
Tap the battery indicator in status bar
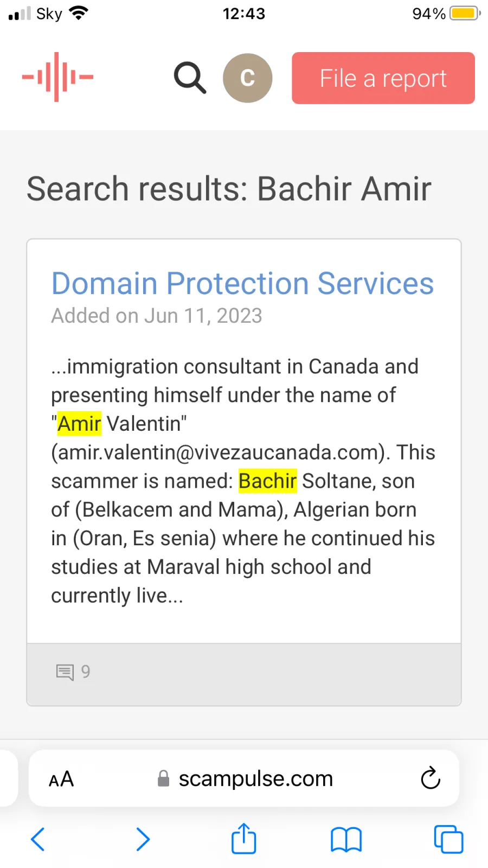(x=465, y=13)
